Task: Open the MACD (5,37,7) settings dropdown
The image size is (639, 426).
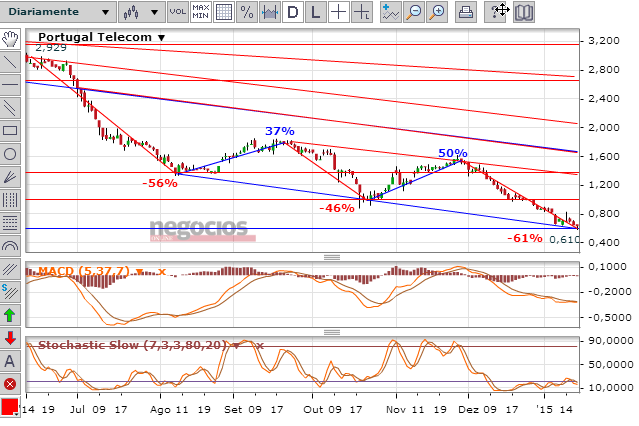Action: tap(140, 272)
